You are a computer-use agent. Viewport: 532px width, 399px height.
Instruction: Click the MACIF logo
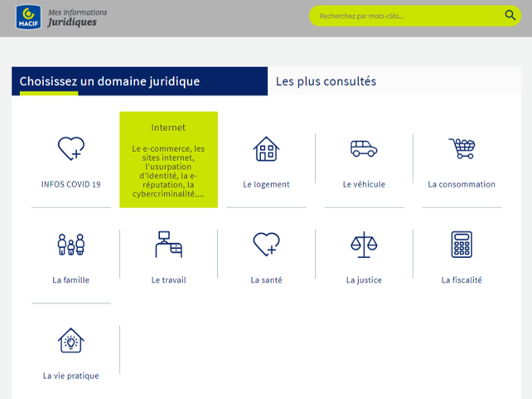28,17
